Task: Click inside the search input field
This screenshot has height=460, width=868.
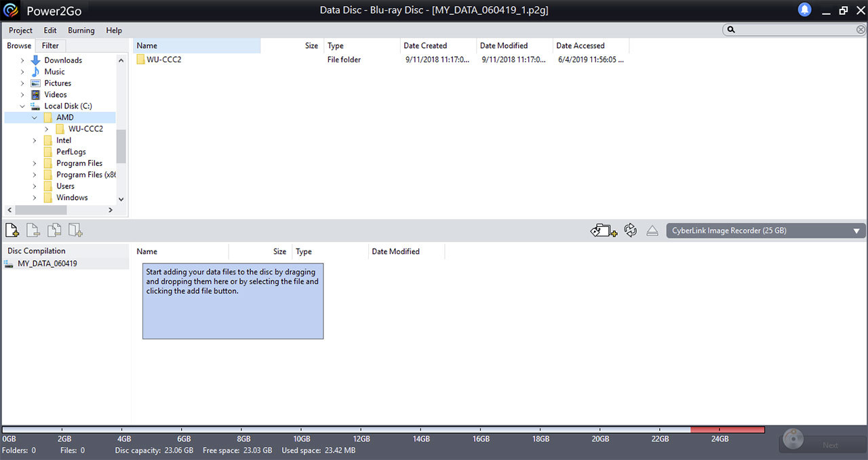Action: [x=795, y=30]
